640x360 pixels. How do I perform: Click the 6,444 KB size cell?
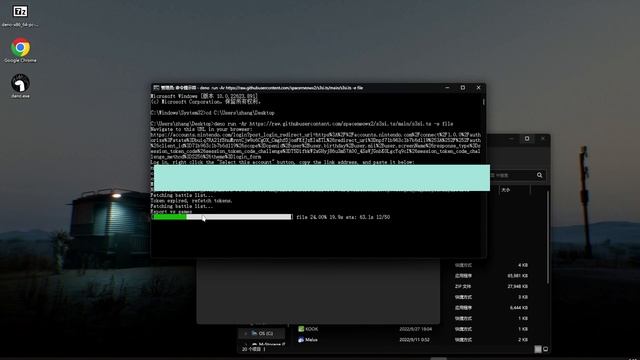519,308
